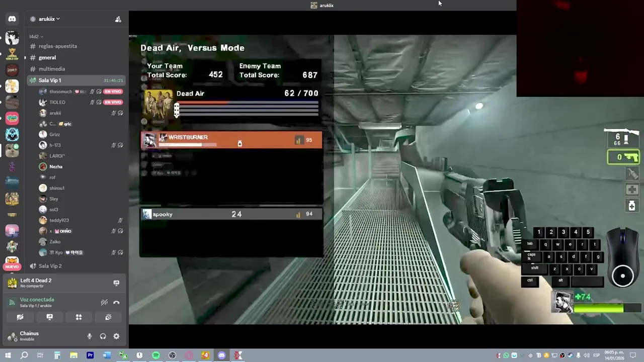Screen dimensions: 644x362
Task: Toggle camera on in voice panel
Action: [20, 317]
